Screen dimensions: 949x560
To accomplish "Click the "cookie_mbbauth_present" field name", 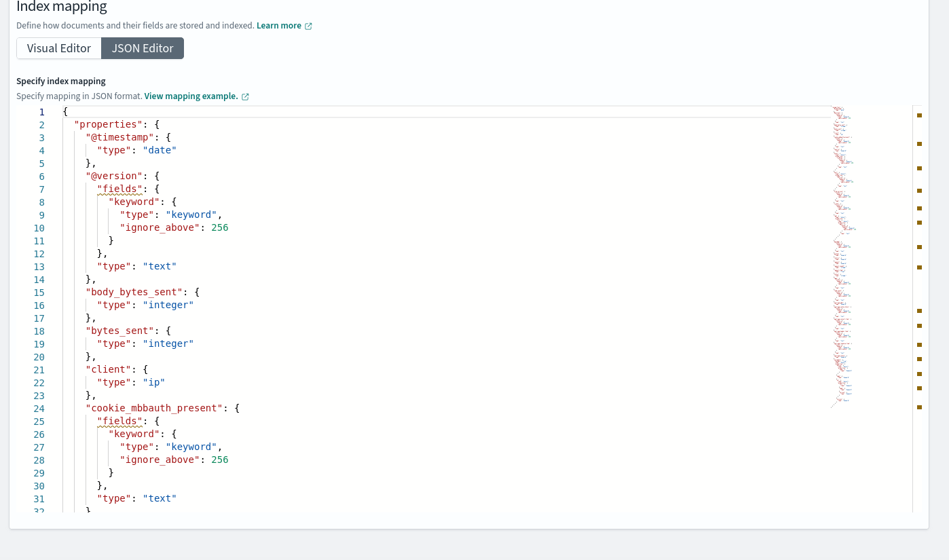I will (154, 409).
